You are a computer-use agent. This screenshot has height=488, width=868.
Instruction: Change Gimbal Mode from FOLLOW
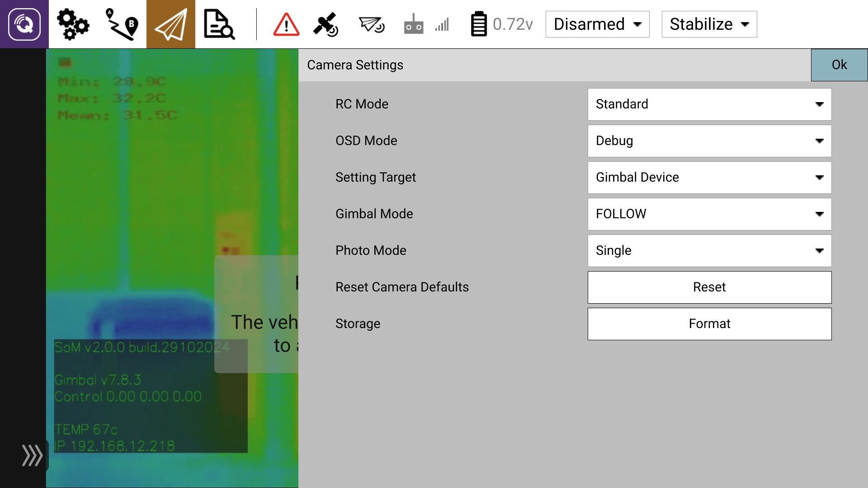click(709, 214)
